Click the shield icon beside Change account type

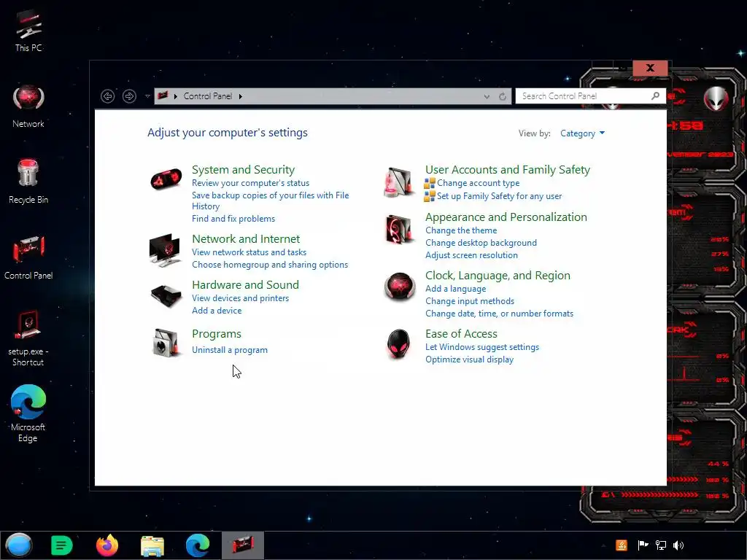coord(429,183)
